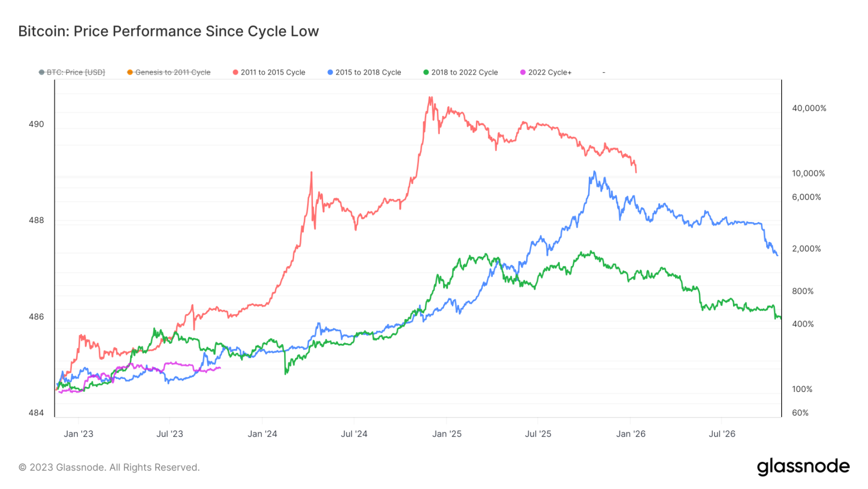Click the red 2011 to 2015 Cycle dot

point(235,72)
